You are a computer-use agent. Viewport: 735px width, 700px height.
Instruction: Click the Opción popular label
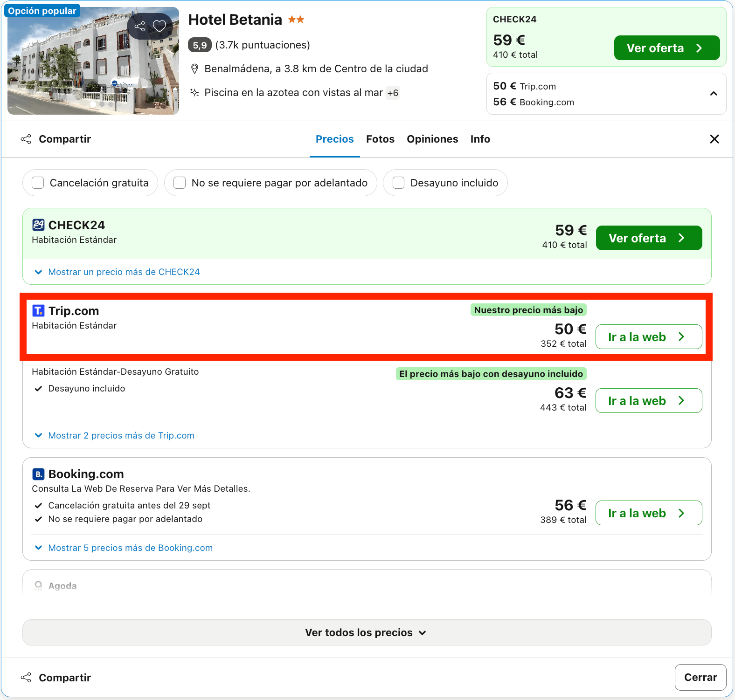(x=42, y=11)
